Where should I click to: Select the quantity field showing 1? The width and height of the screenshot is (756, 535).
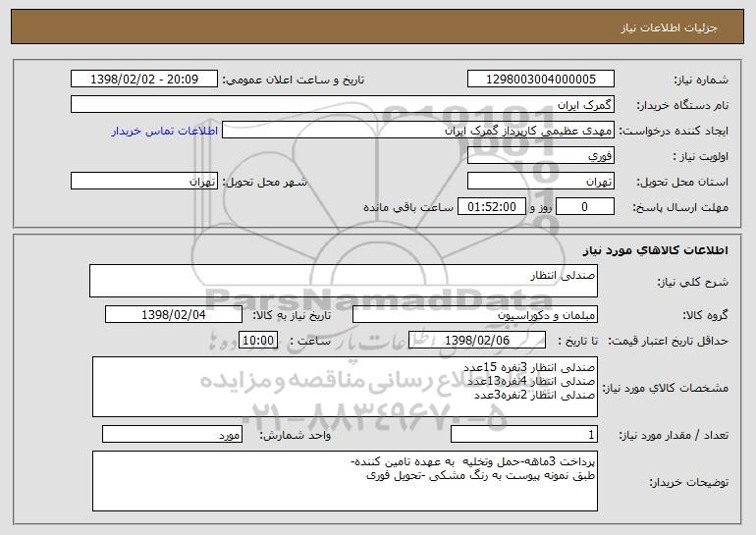point(524,434)
